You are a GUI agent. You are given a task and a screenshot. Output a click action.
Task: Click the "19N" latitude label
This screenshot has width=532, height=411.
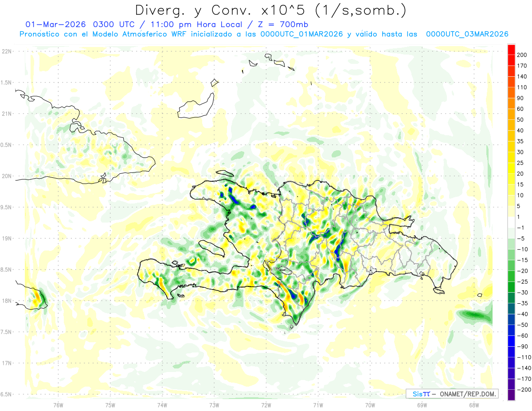(x=6, y=239)
